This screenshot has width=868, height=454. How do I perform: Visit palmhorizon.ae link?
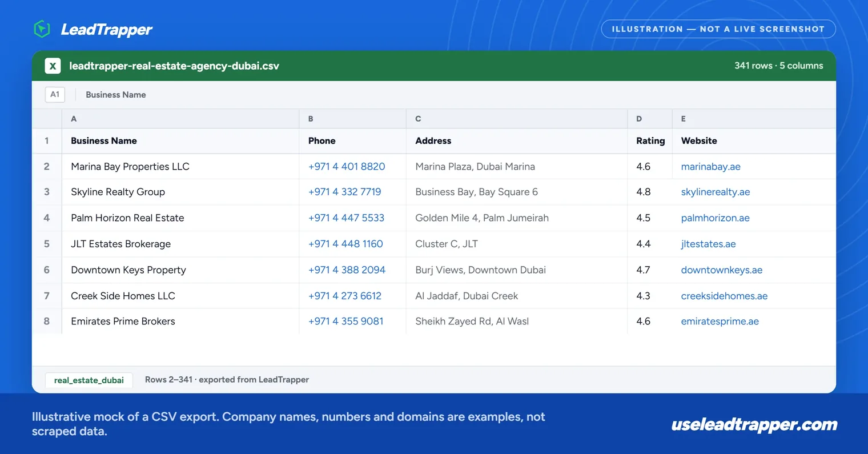715,218
